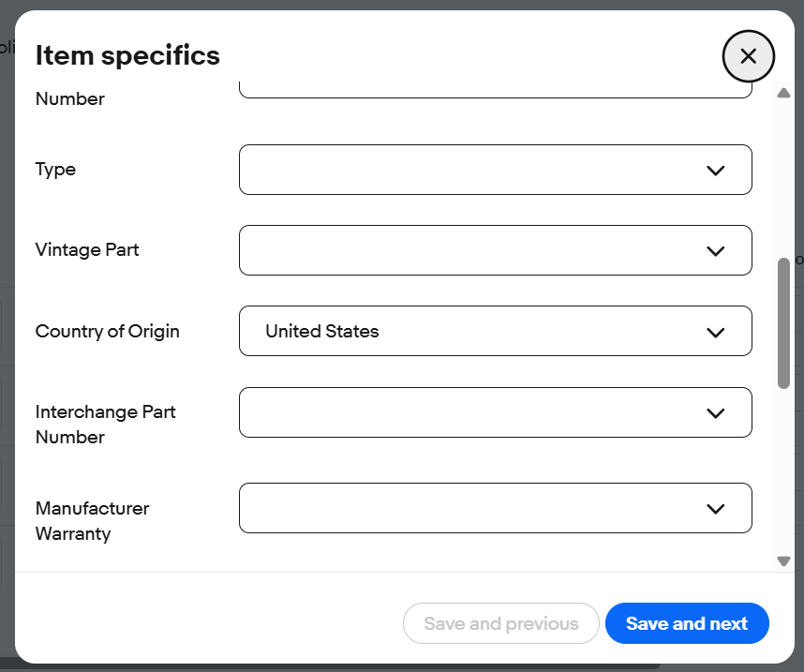Click the chevron arrow in Vintage Part field
Viewport: 804px width, 672px height.
715,251
